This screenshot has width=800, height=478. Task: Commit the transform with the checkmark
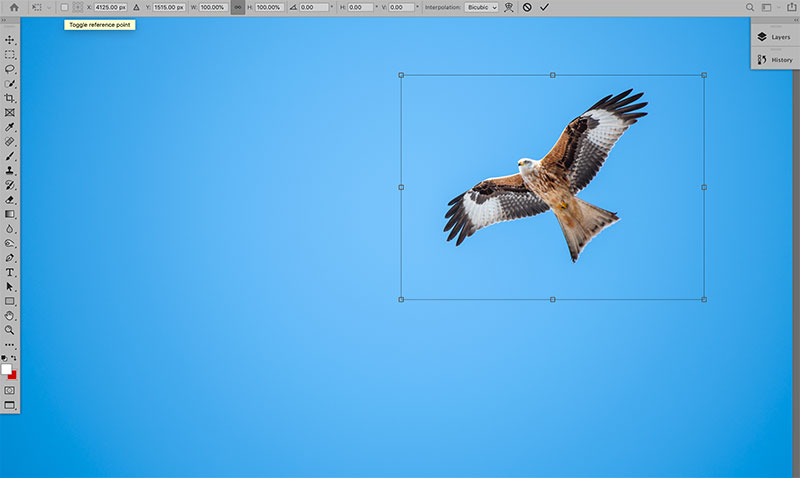[544, 7]
